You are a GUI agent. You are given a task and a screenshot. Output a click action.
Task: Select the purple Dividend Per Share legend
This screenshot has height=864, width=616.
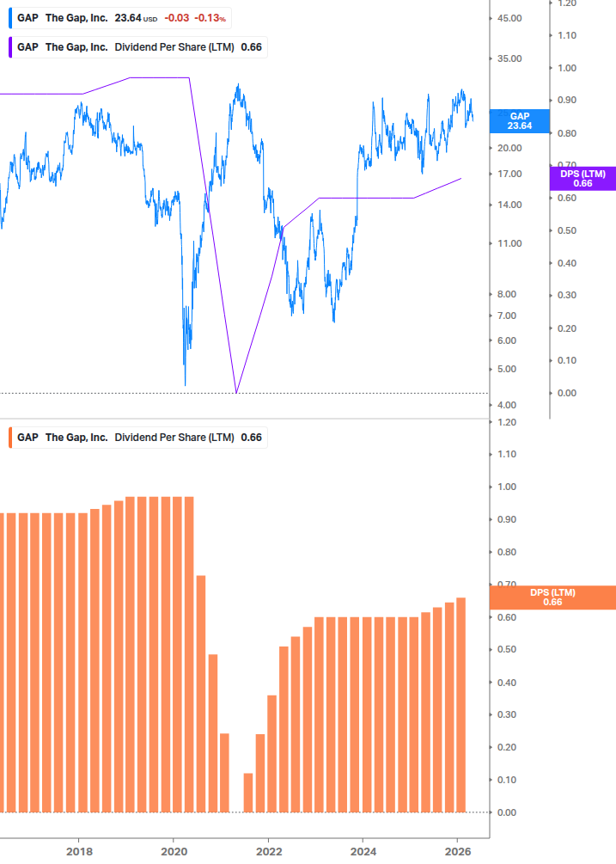point(137,47)
